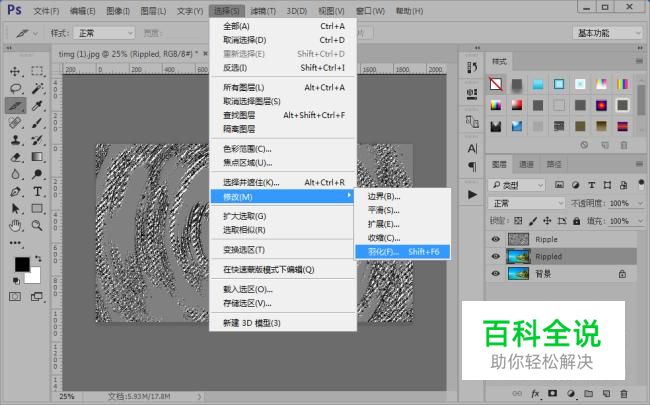The image size is (650, 405).
Task: Open the Paragraph panel icon
Action: pos(472,167)
